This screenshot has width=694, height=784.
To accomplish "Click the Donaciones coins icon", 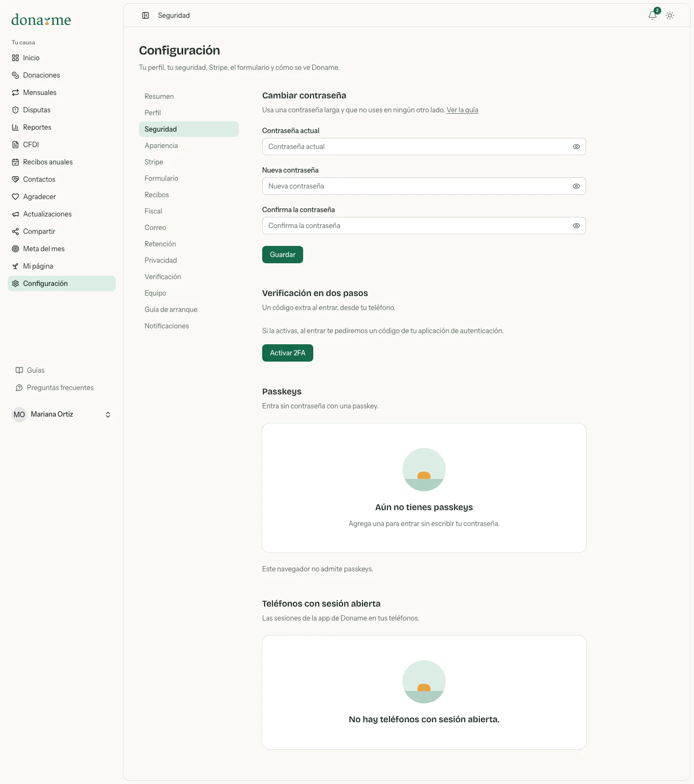I will 15,75.
